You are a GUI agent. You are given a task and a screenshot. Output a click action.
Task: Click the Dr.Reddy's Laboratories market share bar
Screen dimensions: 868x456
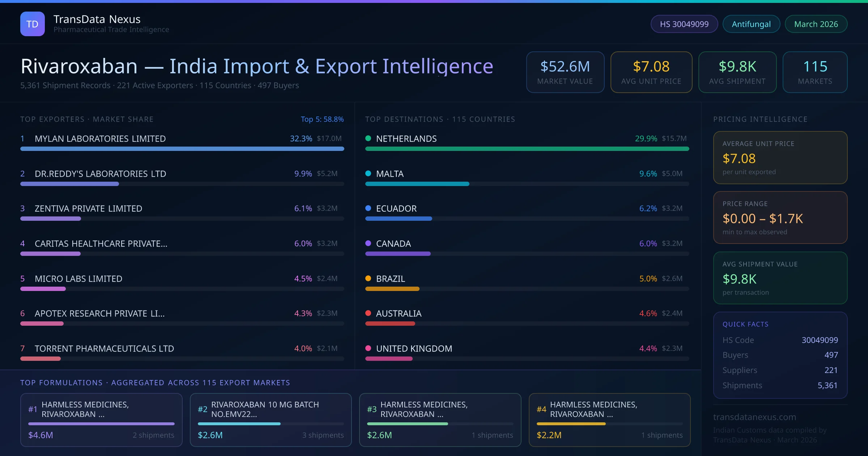(x=69, y=184)
